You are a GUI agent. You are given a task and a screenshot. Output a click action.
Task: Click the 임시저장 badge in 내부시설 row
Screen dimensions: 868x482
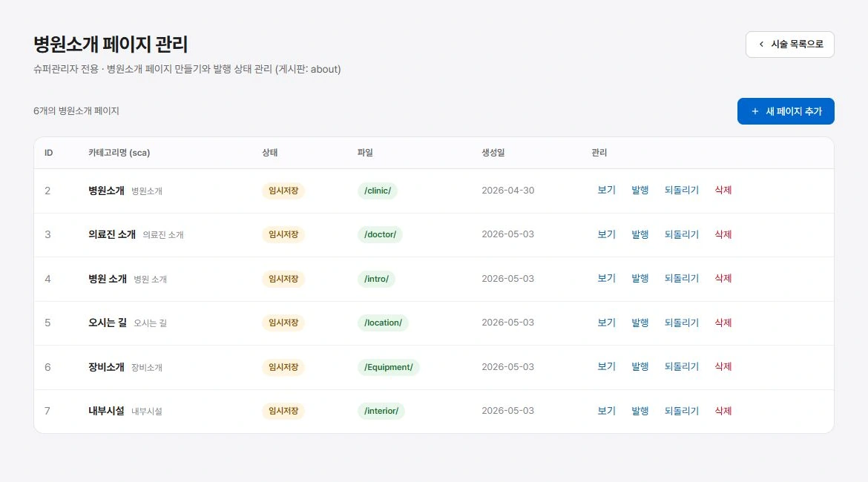click(x=283, y=411)
